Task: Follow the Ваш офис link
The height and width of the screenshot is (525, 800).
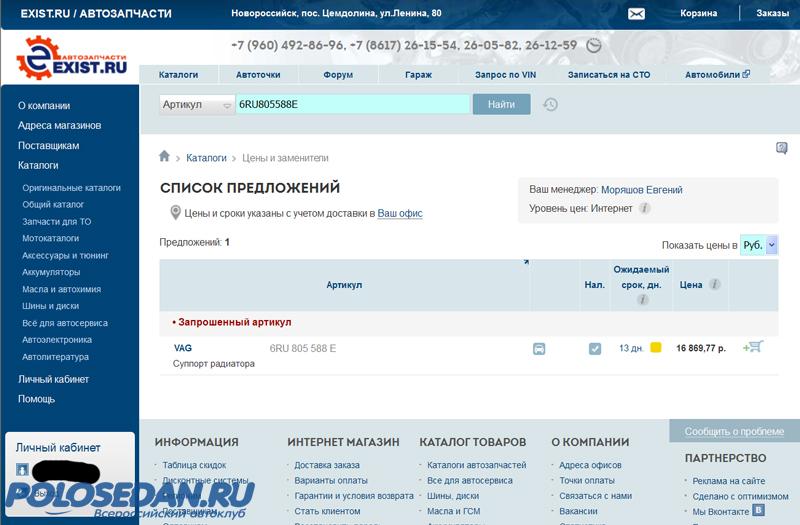Action: coord(400,213)
